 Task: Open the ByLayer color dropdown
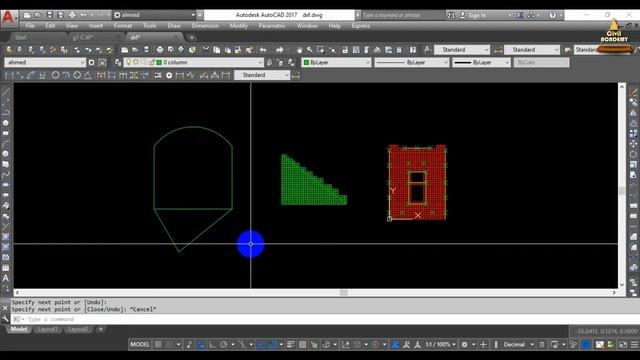(x=336, y=62)
